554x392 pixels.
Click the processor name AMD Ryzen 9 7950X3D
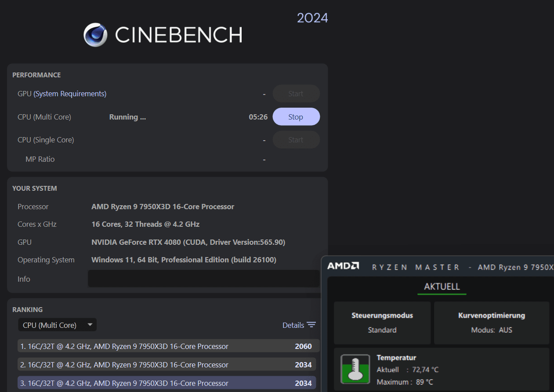click(163, 207)
